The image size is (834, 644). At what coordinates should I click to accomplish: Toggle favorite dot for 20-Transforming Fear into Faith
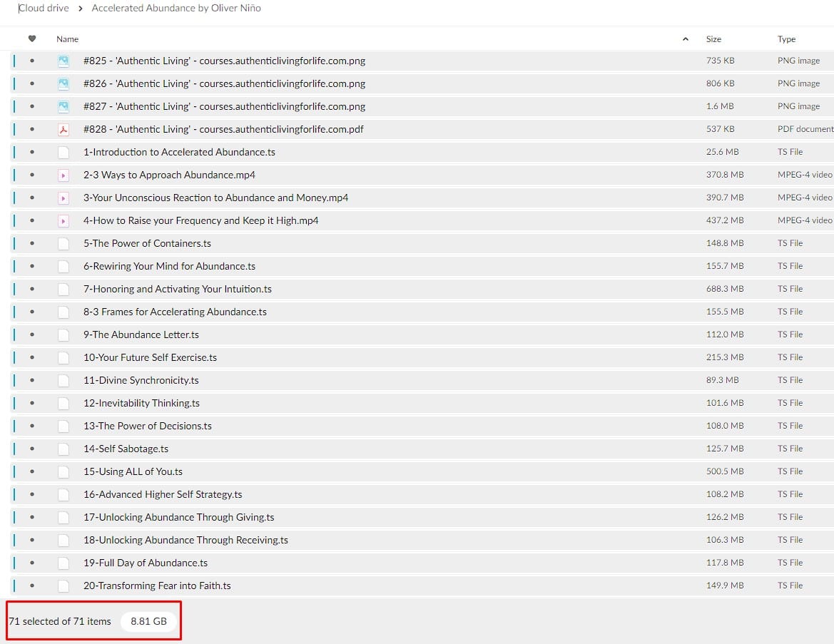click(31, 586)
